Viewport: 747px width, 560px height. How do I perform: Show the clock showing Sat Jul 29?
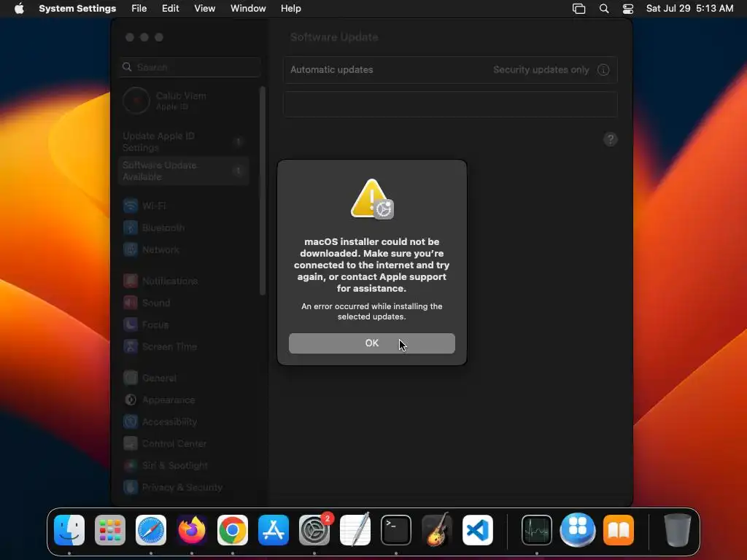(689, 9)
